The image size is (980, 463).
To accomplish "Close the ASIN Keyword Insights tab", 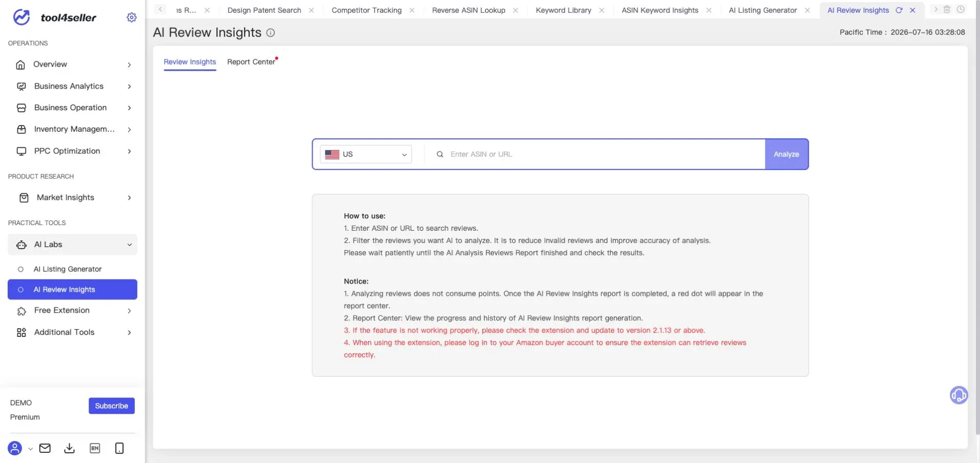I will [x=708, y=10].
